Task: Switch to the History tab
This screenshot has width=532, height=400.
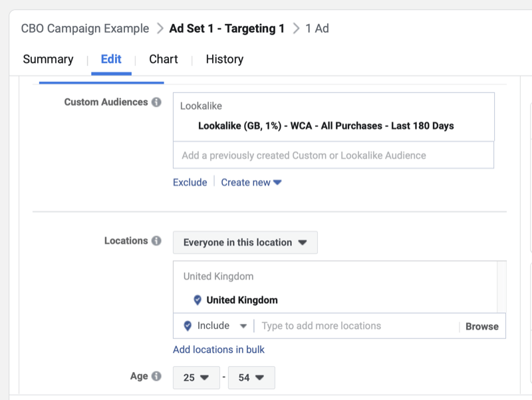Action: 224,59
